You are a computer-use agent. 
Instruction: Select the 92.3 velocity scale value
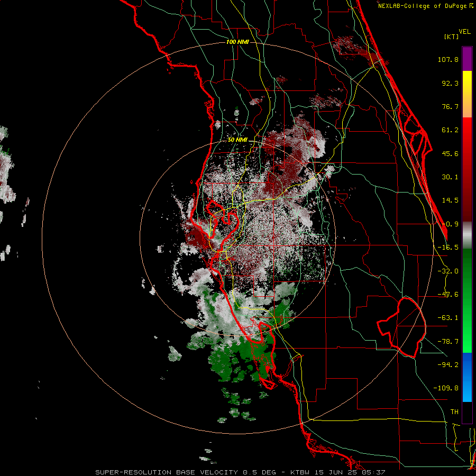coord(450,83)
